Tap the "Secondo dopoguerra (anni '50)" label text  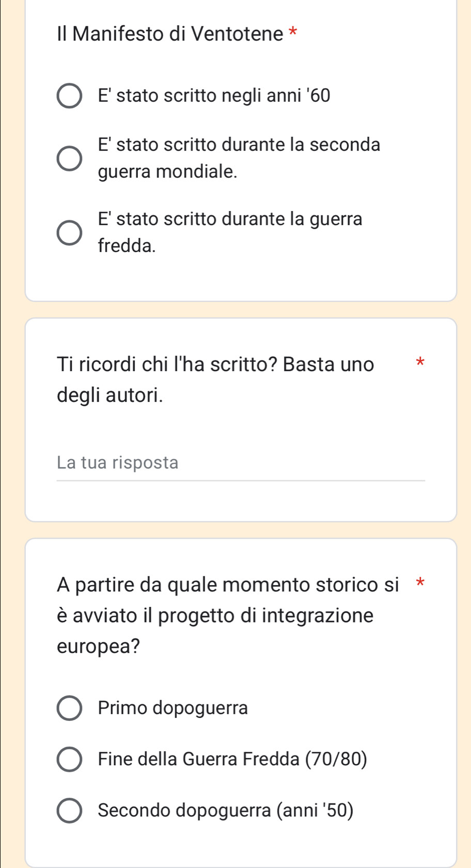[226, 811]
